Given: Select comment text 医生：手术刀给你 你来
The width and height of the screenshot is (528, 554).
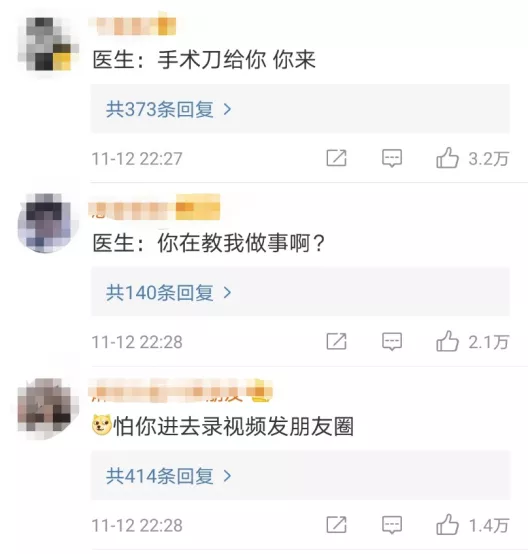Looking at the screenshot, I should [204, 59].
